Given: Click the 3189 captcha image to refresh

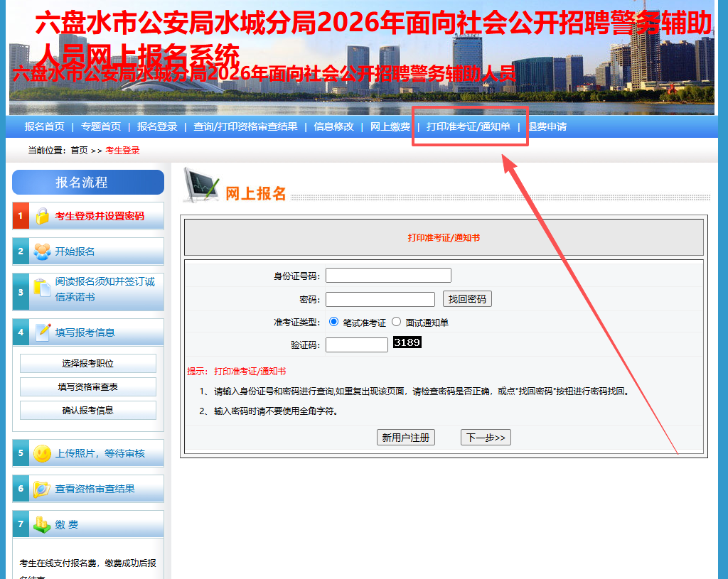Looking at the screenshot, I should [407, 343].
